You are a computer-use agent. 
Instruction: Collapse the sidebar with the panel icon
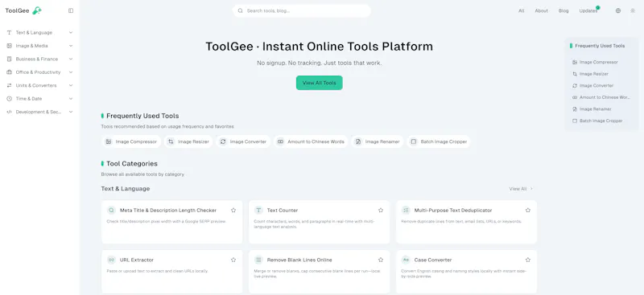point(71,10)
